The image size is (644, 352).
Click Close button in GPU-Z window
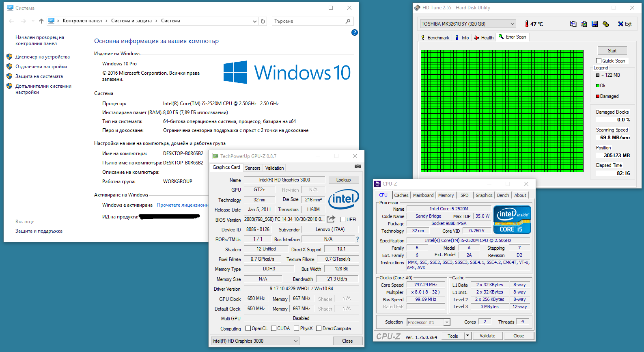(x=347, y=341)
